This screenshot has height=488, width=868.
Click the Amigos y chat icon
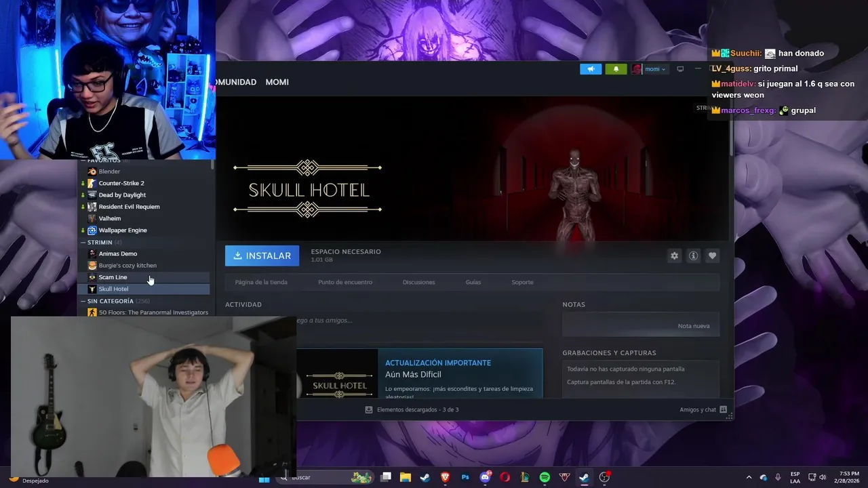tap(724, 410)
